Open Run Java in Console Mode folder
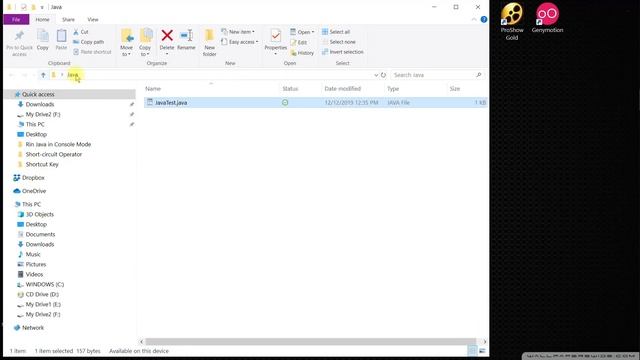Image resolution: width=640 pixels, height=360 pixels. click(x=58, y=144)
